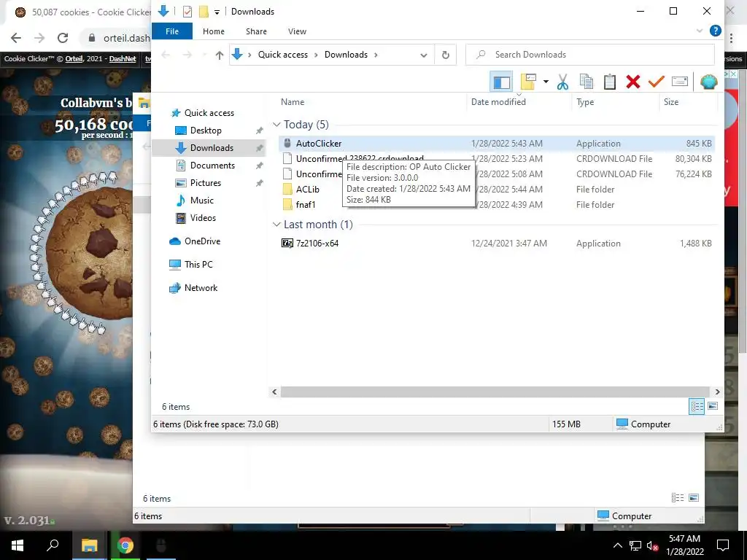
Task: Click the Search Downloads field
Action: 589,55
